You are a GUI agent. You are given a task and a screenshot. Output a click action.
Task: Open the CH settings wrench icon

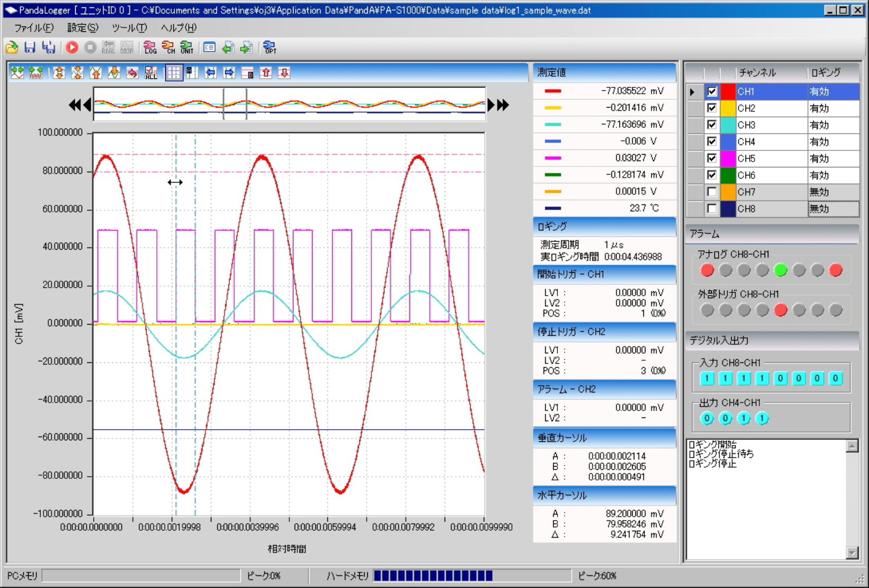tap(169, 48)
